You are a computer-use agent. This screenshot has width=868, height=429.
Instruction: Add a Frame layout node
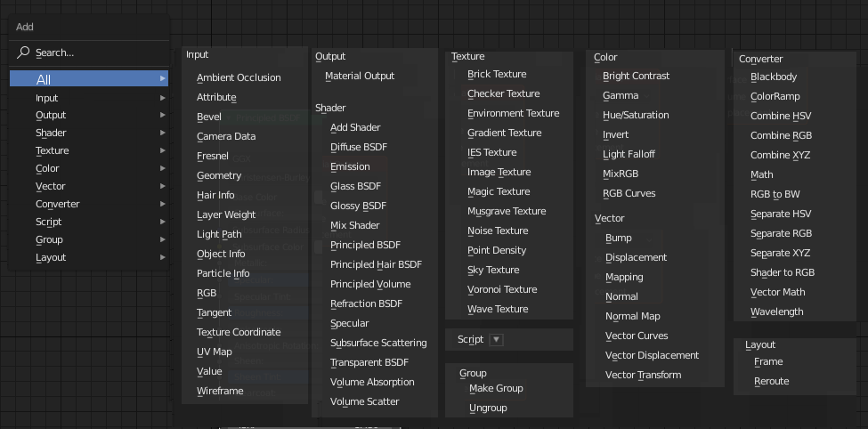tap(768, 361)
